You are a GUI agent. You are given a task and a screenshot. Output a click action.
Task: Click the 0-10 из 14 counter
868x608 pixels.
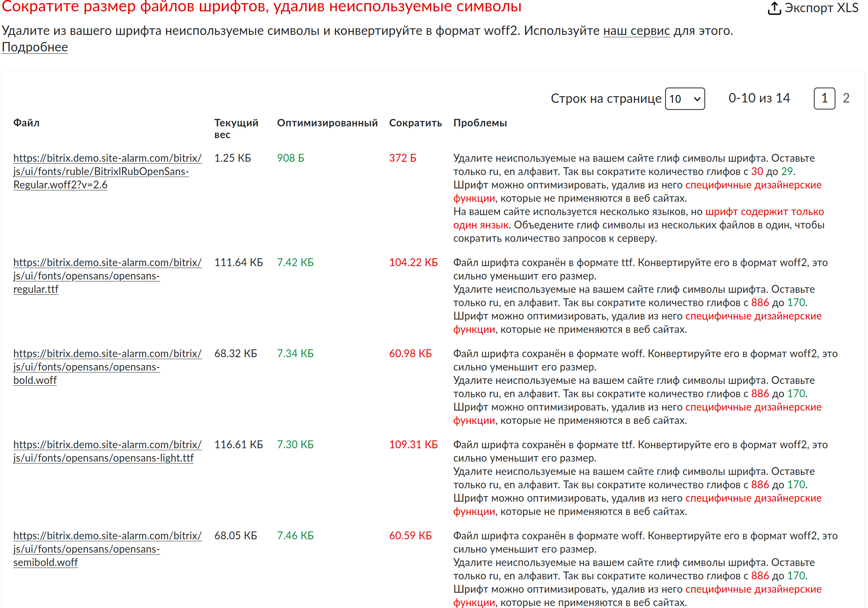(759, 98)
